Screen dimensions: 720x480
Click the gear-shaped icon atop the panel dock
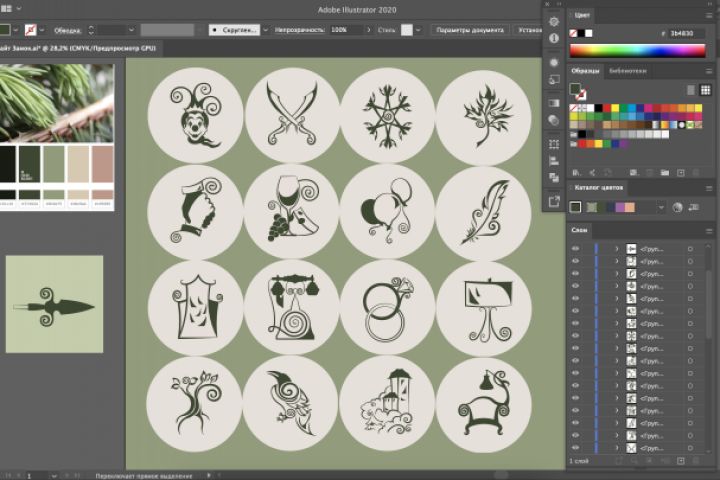pos(554,22)
